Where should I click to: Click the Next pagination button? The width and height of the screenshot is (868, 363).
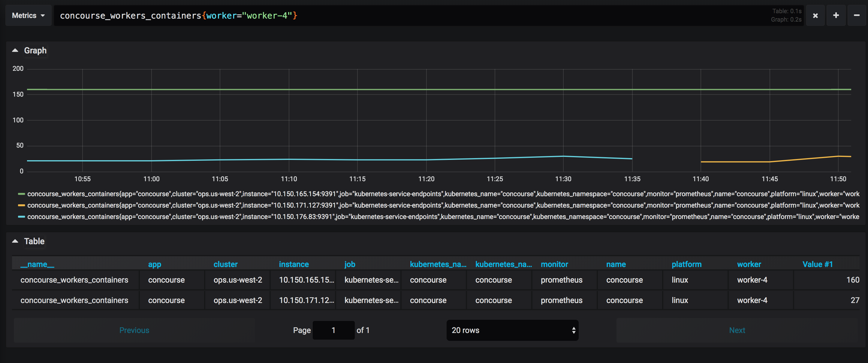(737, 330)
